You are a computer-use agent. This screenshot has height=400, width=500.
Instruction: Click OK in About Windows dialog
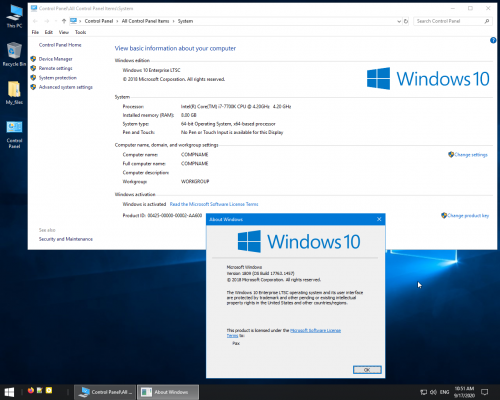click(x=367, y=370)
